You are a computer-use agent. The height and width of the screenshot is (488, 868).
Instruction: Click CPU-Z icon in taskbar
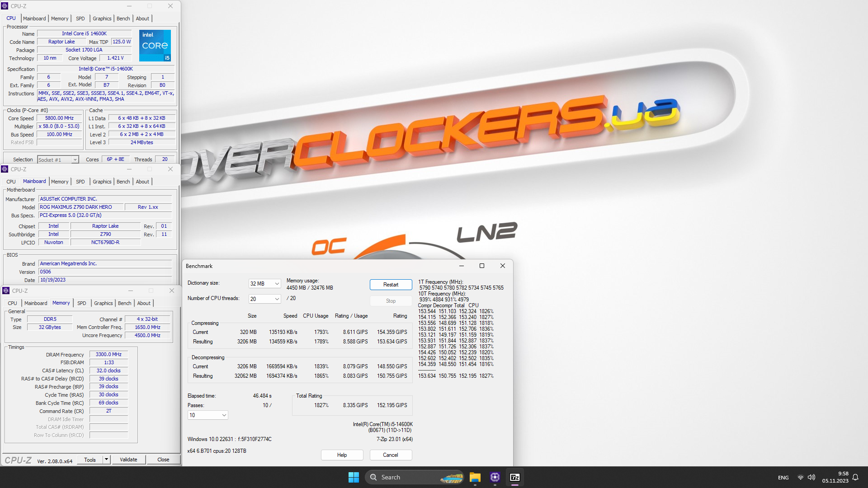pyautogui.click(x=495, y=477)
